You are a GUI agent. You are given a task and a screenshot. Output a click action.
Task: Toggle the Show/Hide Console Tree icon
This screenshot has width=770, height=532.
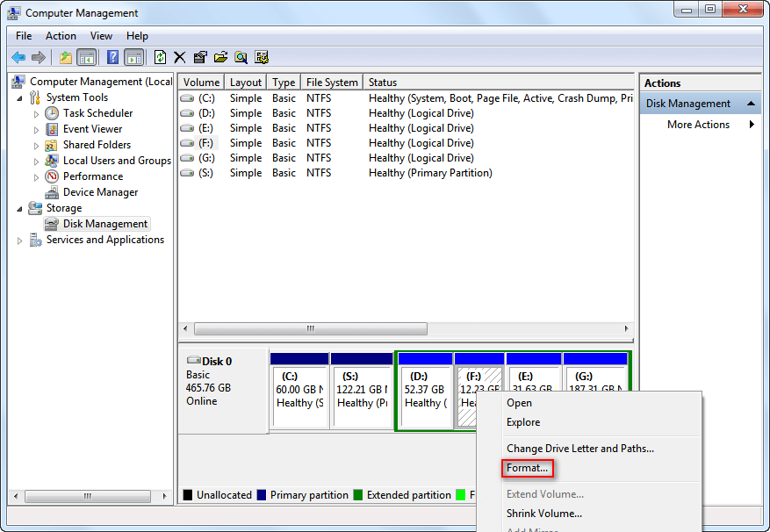(x=86, y=57)
